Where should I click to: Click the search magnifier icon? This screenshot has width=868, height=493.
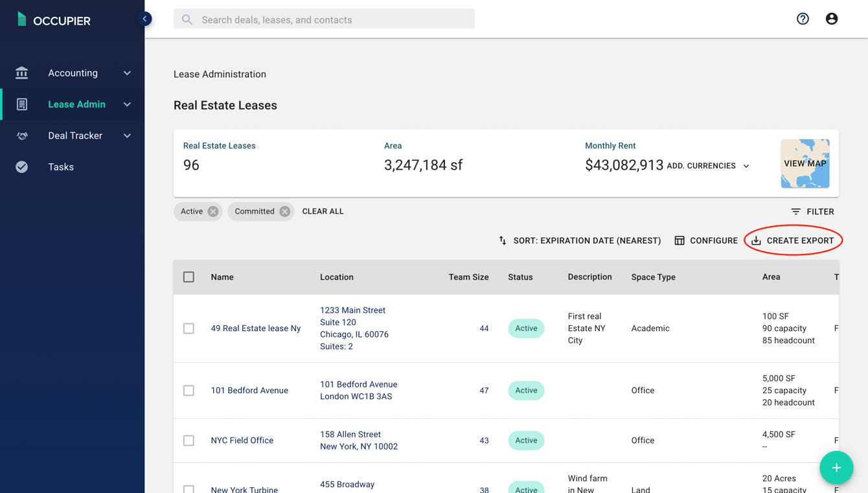pos(187,19)
